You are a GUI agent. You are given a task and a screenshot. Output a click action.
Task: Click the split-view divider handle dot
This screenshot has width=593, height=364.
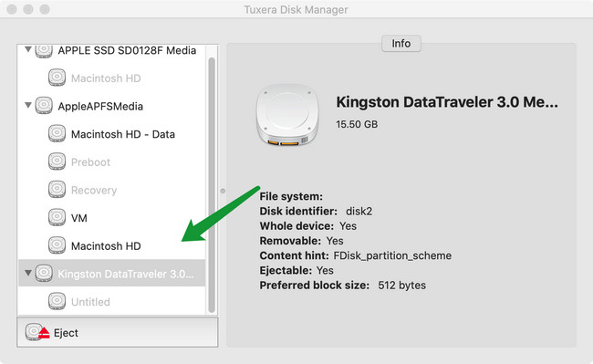pyautogui.click(x=223, y=191)
